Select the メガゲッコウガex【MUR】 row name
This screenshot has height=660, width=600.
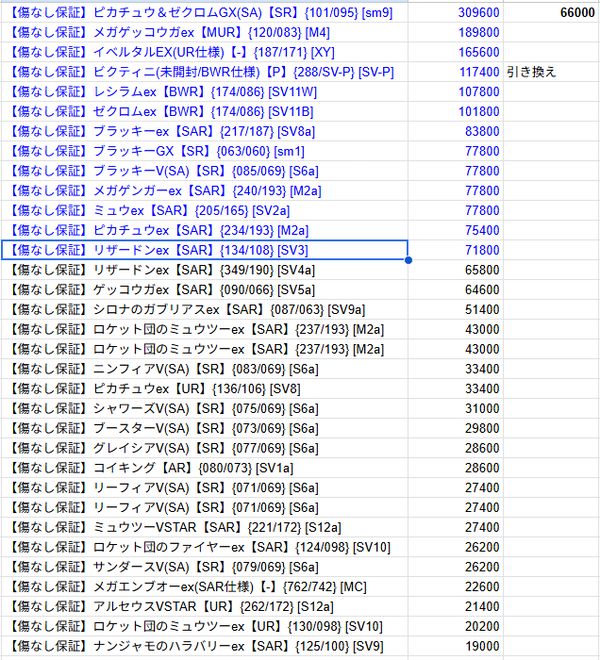204,32
